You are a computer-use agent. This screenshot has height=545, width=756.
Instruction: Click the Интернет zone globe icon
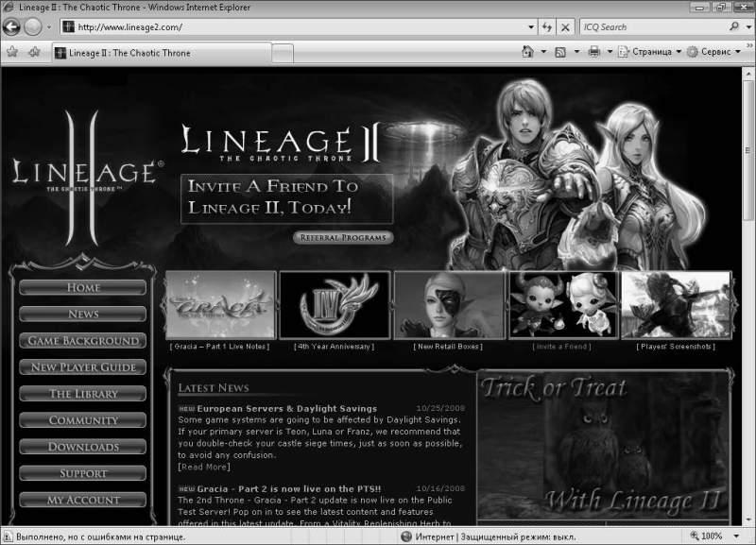click(x=406, y=536)
